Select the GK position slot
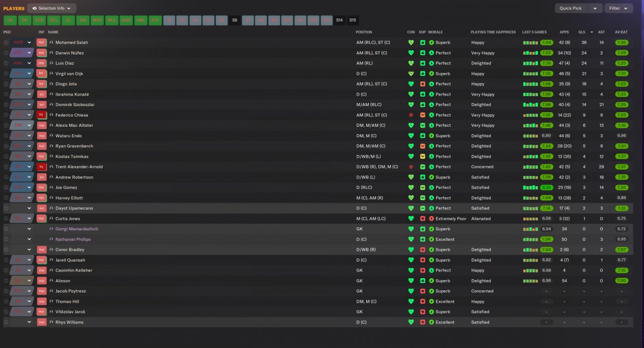 point(10,21)
